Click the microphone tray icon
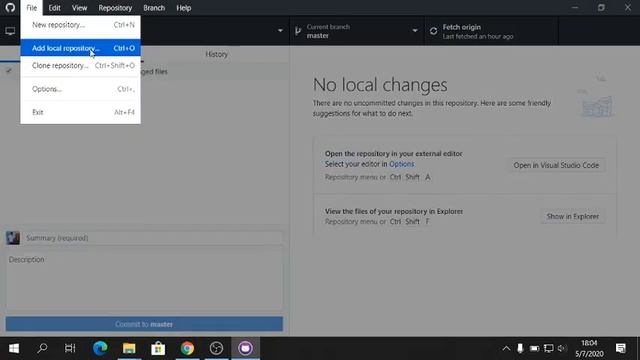The width and height of the screenshot is (640, 360). point(520,348)
